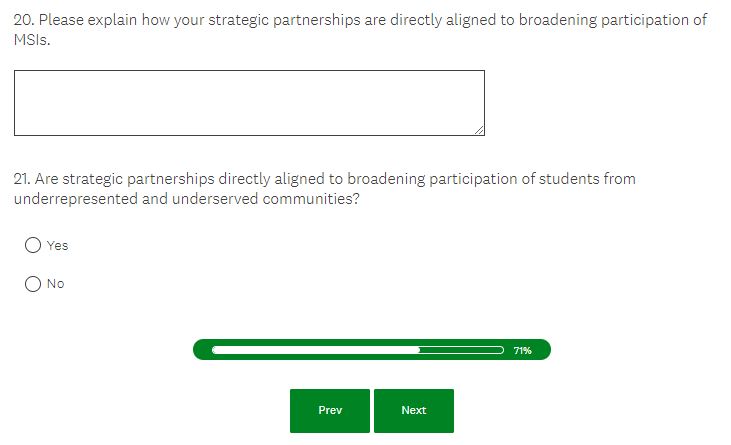Click the white filled portion of progress bar
Image resolution: width=731 pixels, height=445 pixels.
point(316,350)
